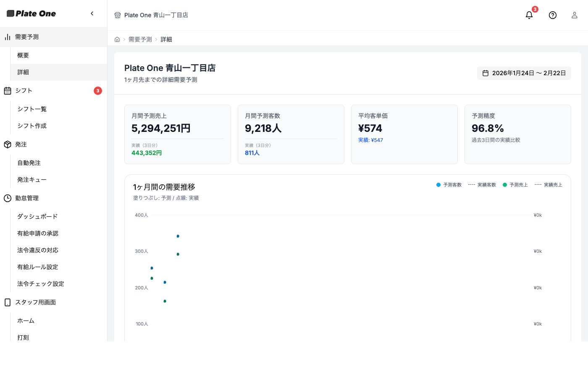Go to 発注キュー
The image size is (588, 378).
(x=59, y=180)
